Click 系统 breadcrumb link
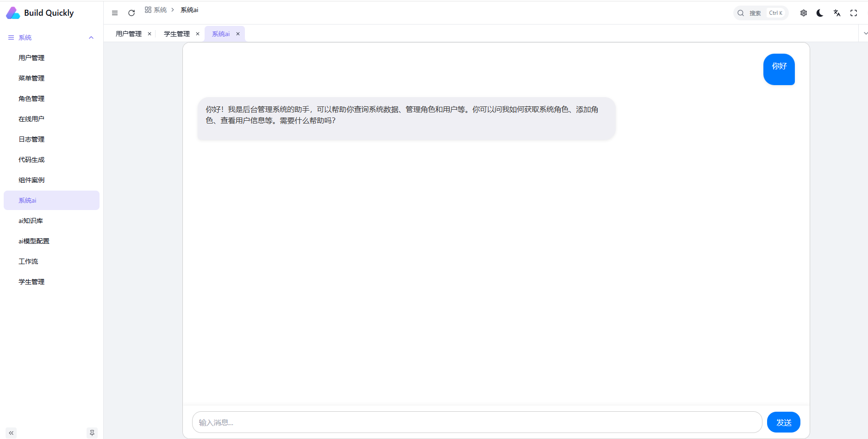The width and height of the screenshot is (868, 439). [x=160, y=10]
